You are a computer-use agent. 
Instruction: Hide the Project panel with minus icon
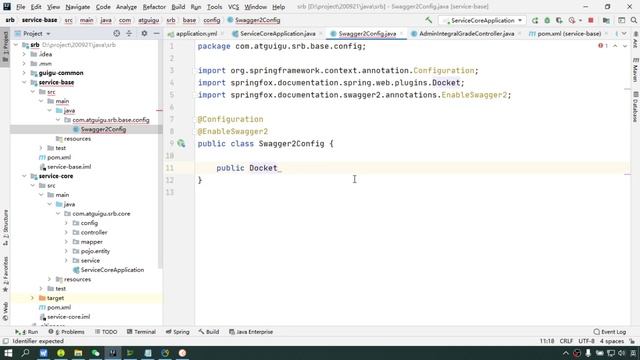[156, 33]
